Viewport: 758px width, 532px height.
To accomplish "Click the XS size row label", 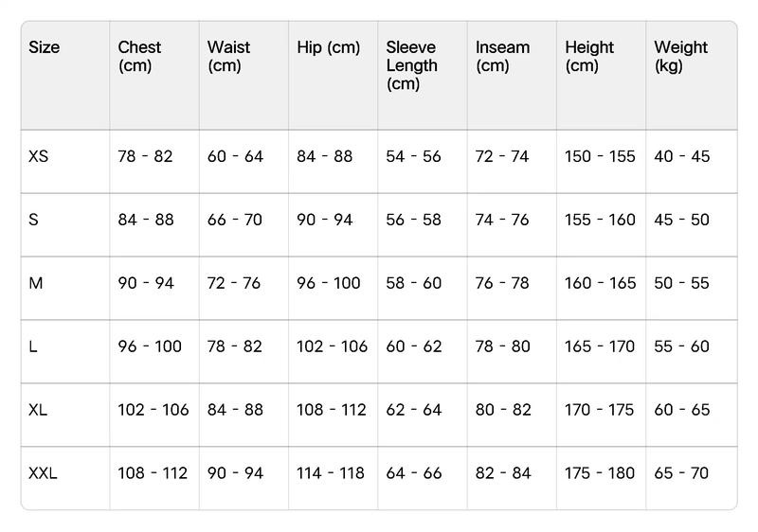I will 38,156.
